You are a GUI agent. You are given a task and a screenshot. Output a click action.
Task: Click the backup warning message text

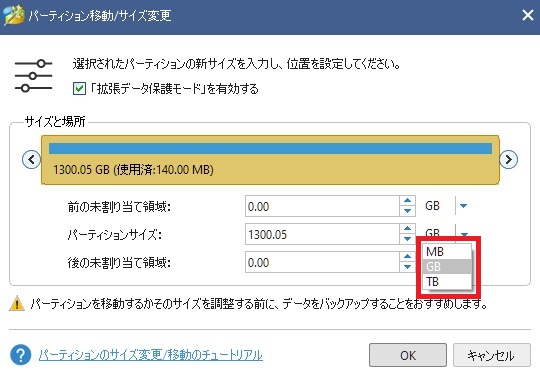[x=259, y=304]
